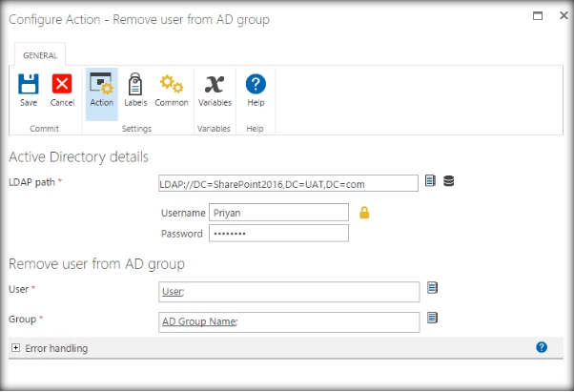Open the Variables dialog

[x=215, y=91]
